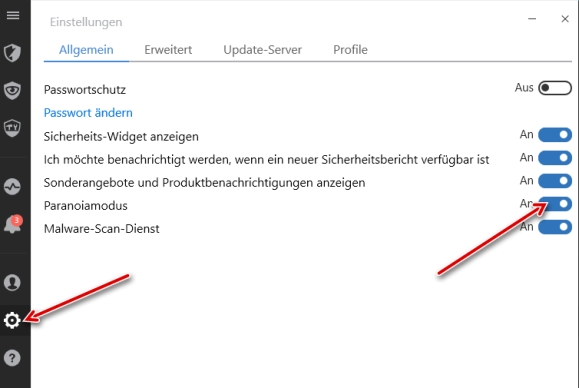The width and height of the screenshot is (579, 388).
Task: Open the user account profile icon
Action: pyautogui.click(x=12, y=283)
